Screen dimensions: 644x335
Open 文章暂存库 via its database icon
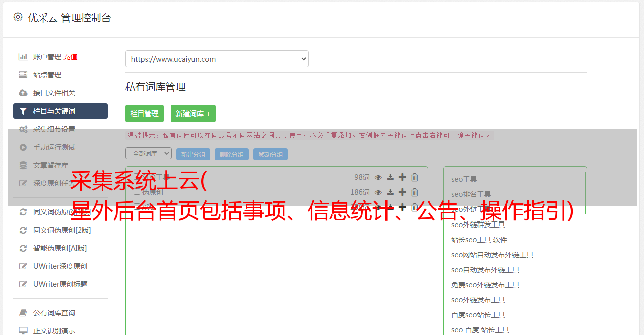23,165
